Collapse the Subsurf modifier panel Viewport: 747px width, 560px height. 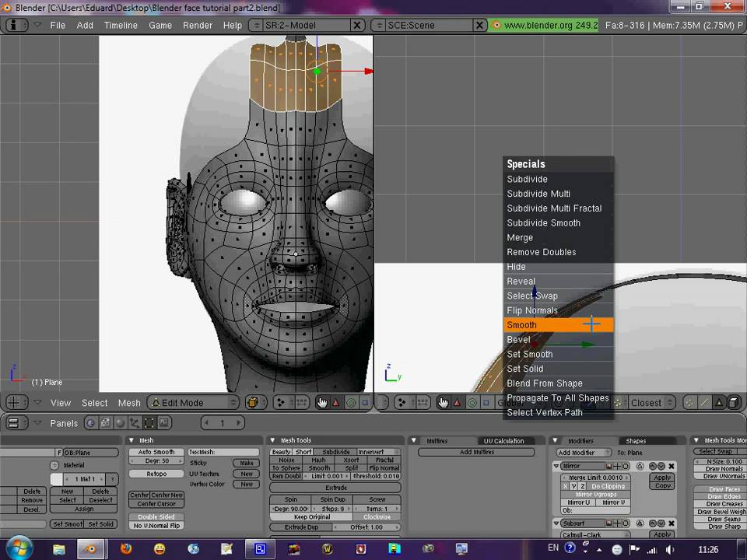(556, 523)
